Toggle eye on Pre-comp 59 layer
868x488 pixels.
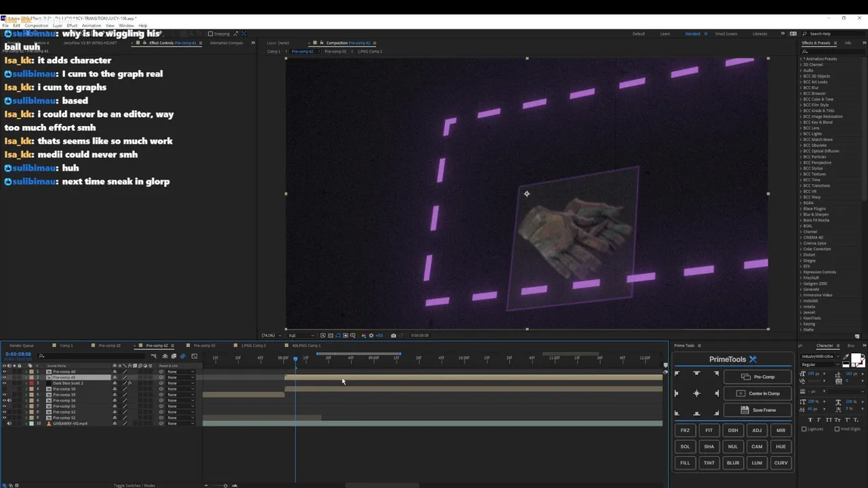click(4, 394)
